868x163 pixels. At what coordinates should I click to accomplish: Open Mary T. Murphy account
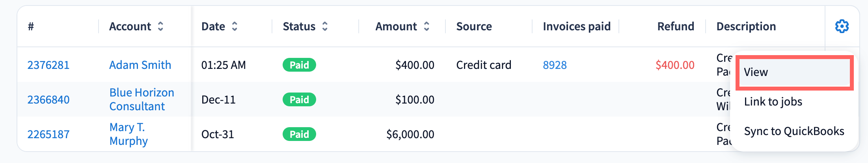point(129,134)
